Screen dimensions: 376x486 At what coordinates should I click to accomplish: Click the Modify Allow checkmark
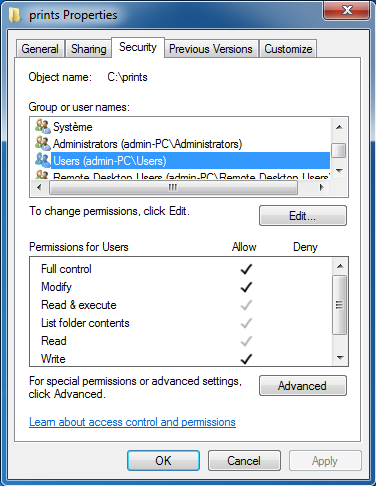coord(246,287)
